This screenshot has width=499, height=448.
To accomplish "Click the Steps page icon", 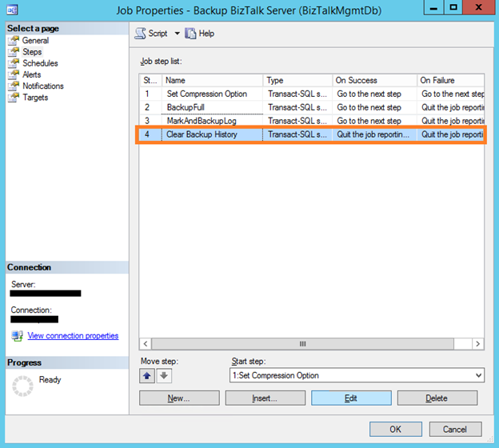I will click(x=14, y=52).
